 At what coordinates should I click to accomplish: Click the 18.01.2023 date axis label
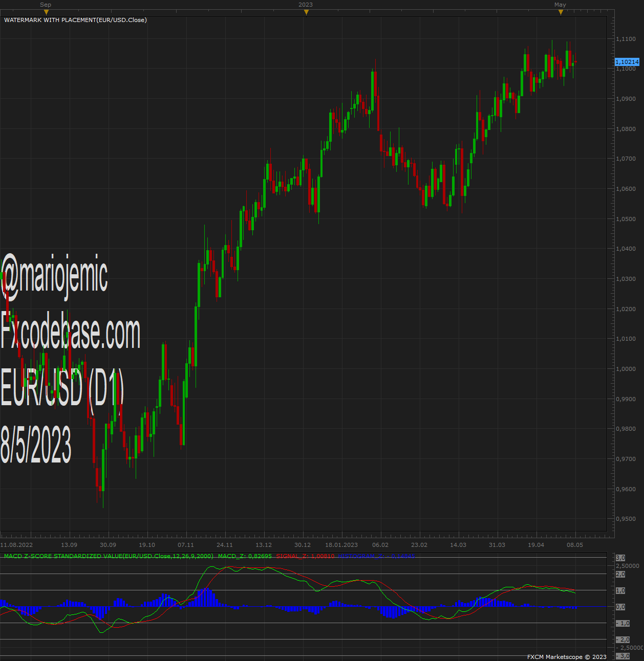pyautogui.click(x=341, y=545)
